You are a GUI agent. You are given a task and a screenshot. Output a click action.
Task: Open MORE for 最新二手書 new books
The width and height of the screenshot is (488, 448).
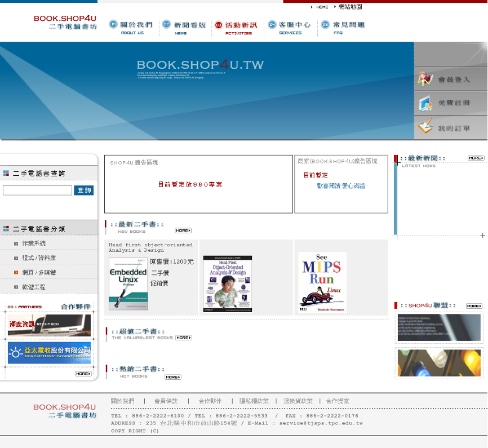(183, 230)
